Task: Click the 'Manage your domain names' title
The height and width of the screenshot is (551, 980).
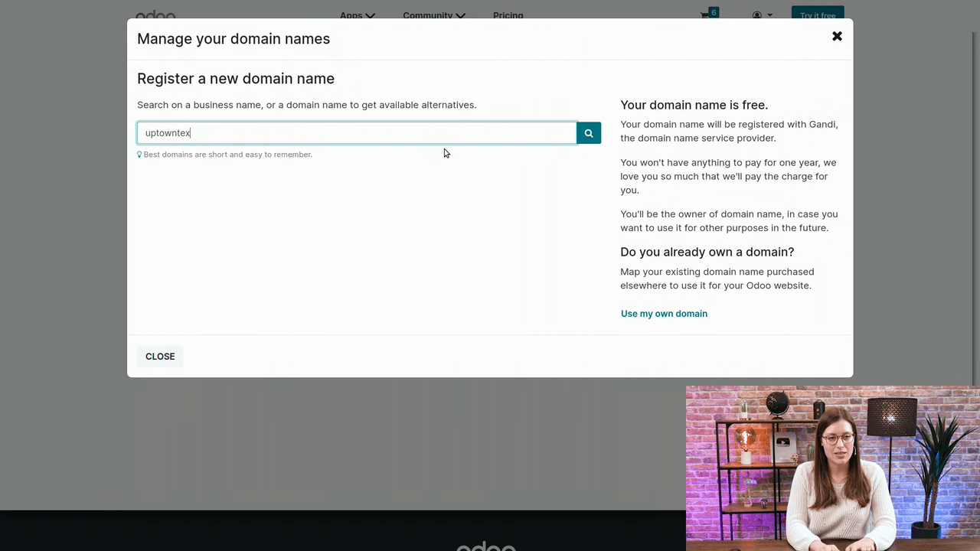Action: [234, 39]
